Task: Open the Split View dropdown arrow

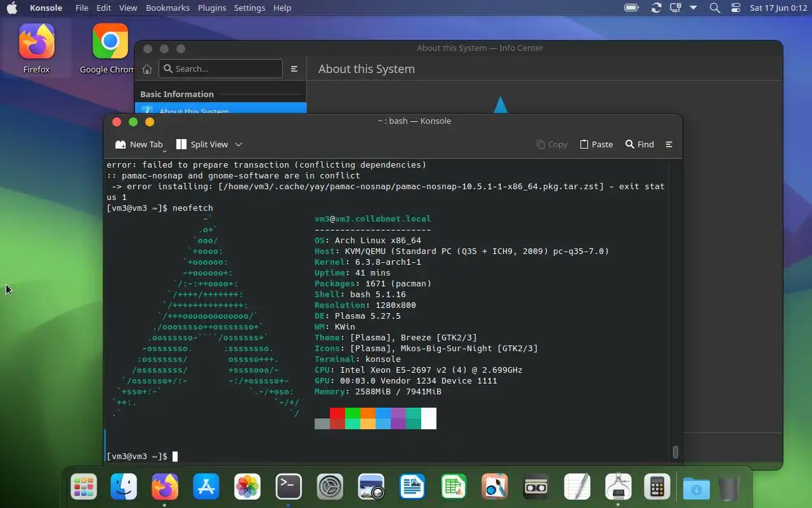Action: pyautogui.click(x=239, y=144)
